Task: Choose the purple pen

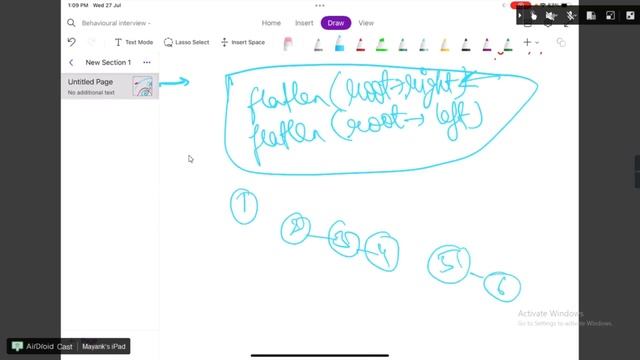Action: point(487,44)
